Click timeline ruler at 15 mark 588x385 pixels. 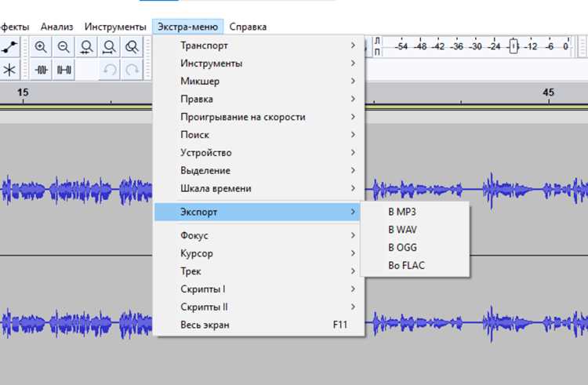tap(23, 93)
